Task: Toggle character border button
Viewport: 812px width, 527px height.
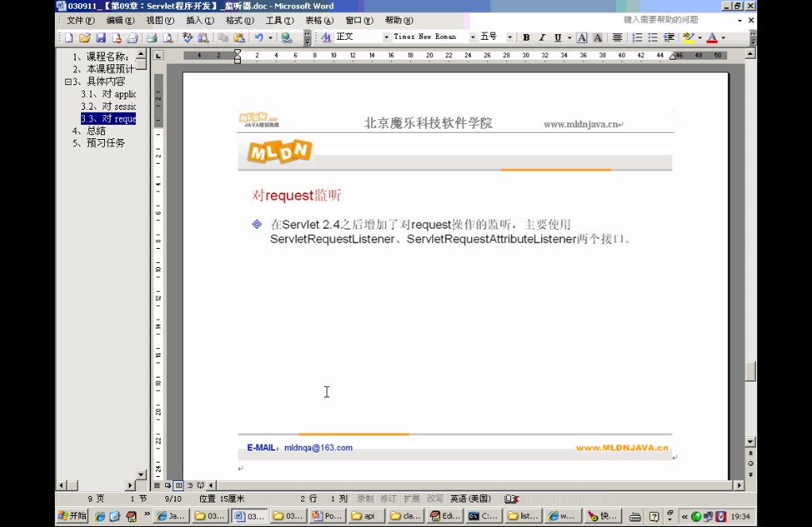Action: coord(582,37)
